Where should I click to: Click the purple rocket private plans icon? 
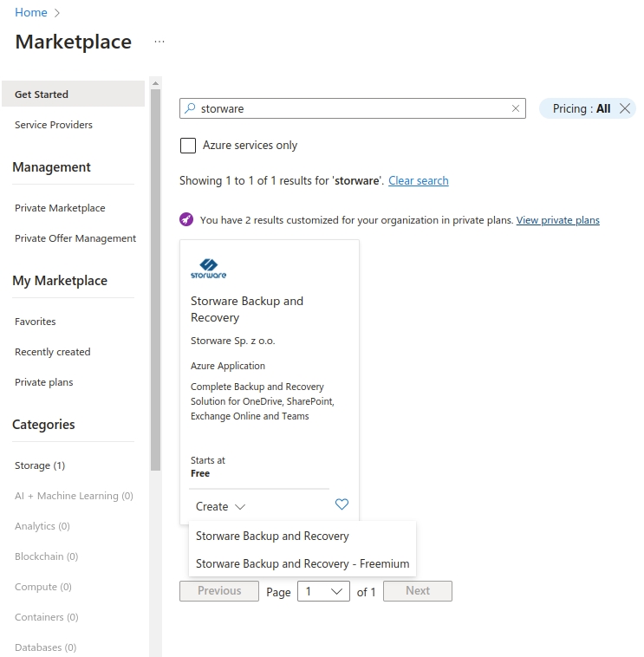(x=186, y=219)
